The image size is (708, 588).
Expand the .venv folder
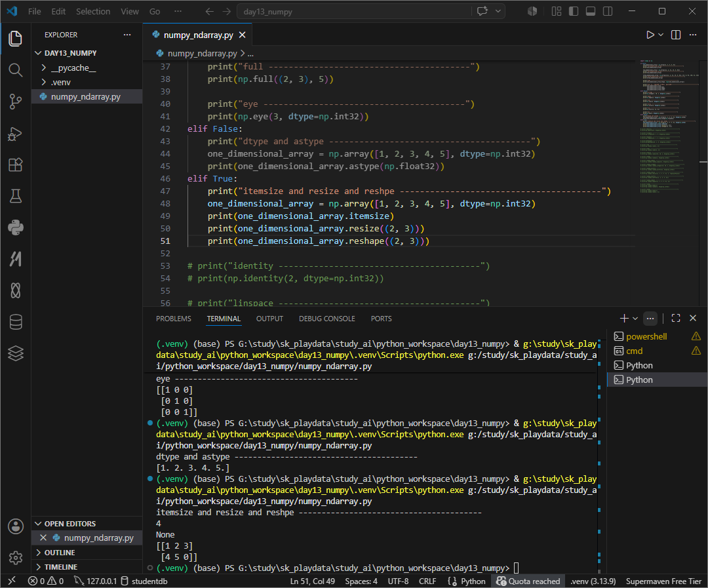[x=87, y=82]
